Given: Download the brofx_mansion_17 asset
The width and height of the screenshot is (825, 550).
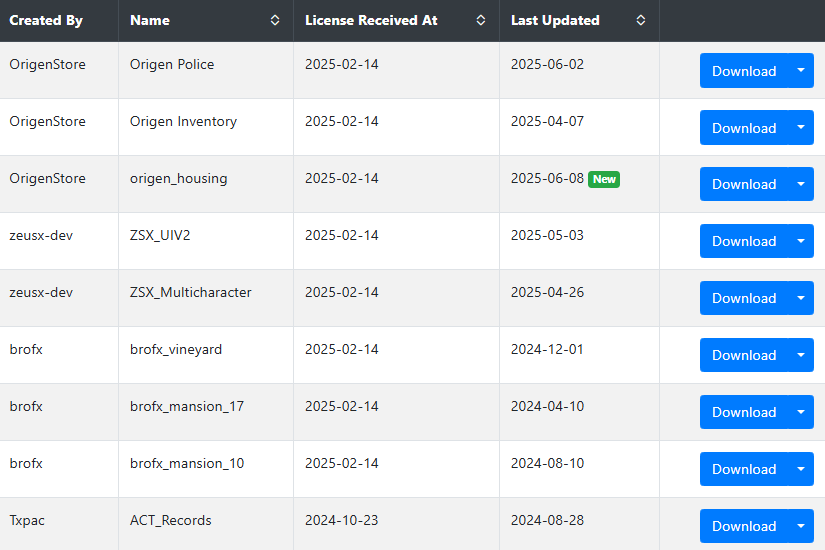Looking at the screenshot, I should click(x=744, y=412).
